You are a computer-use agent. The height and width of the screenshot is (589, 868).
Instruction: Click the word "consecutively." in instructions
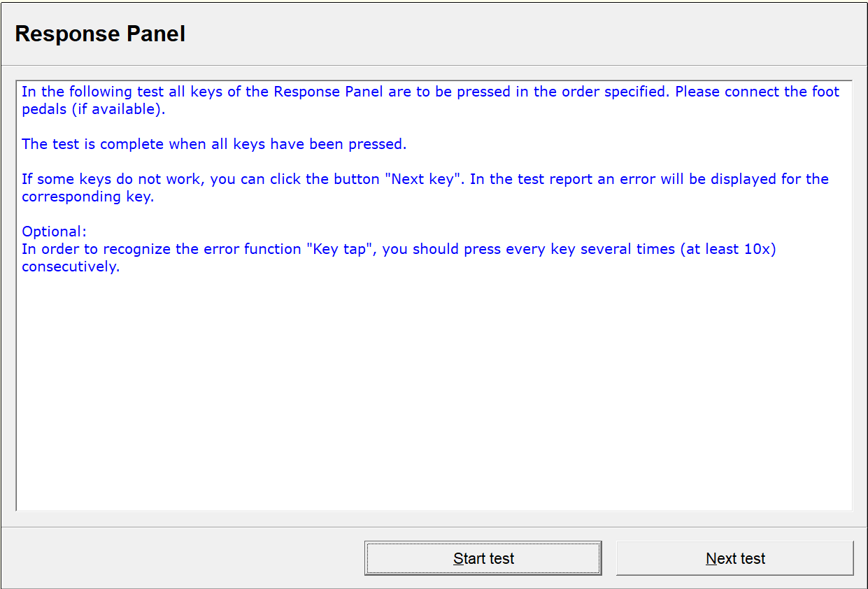71,267
